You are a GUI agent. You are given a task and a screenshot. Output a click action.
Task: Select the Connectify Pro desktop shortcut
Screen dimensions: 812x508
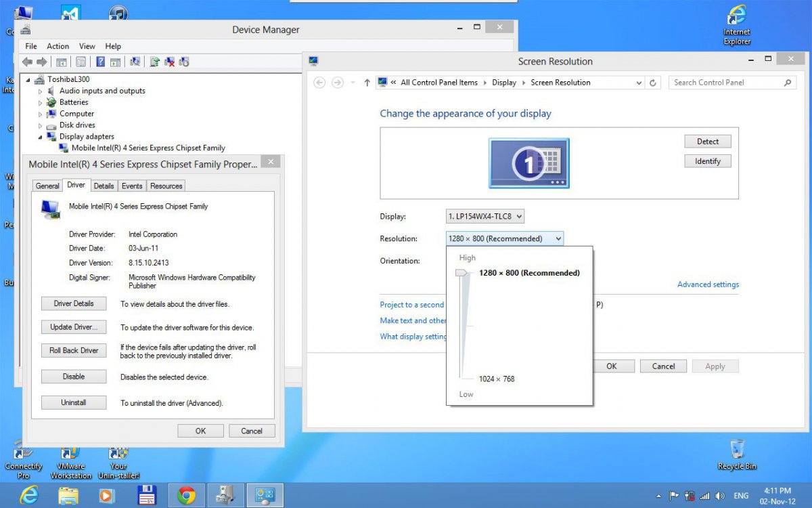click(x=24, y=461)
